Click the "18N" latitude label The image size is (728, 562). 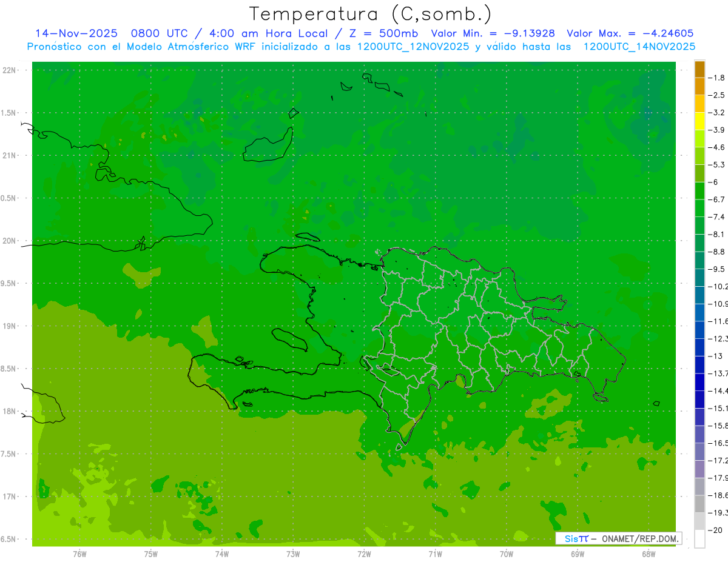point(9,411)
